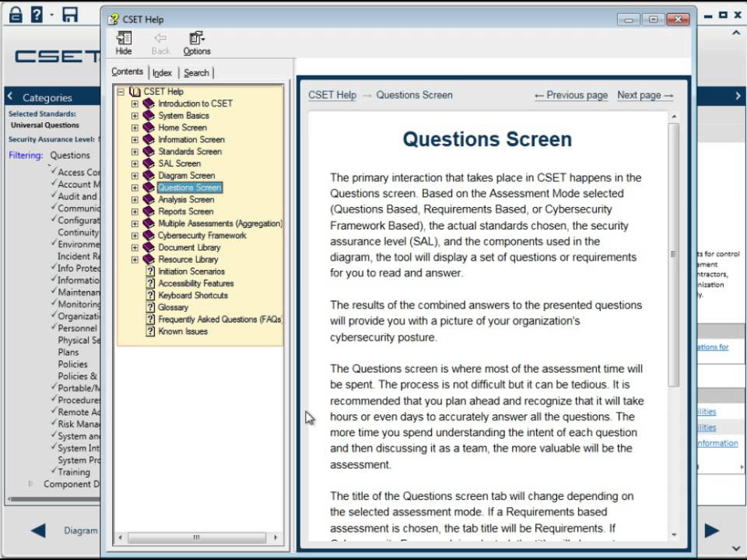
Task: Click the CSET Help breadcrumb link
Action: (332, 95)
